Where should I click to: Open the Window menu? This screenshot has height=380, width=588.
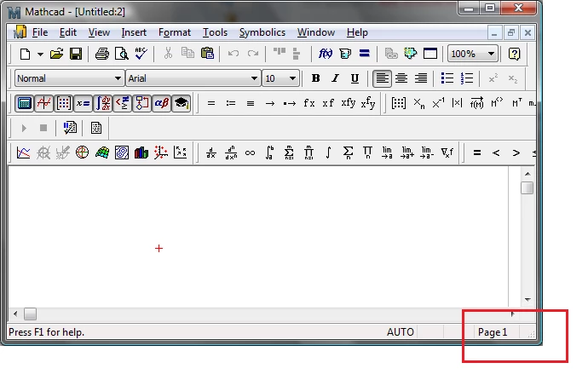[x=316, y=32]
